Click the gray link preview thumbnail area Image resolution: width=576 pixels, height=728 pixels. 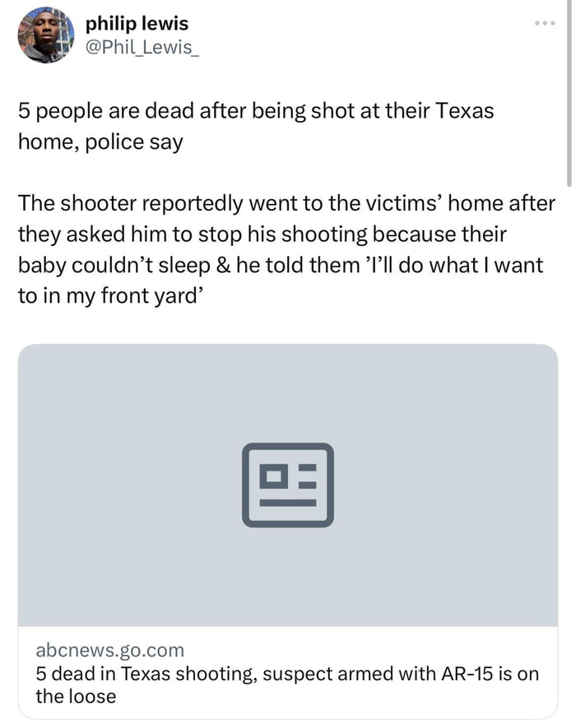(x=287, y=484)
